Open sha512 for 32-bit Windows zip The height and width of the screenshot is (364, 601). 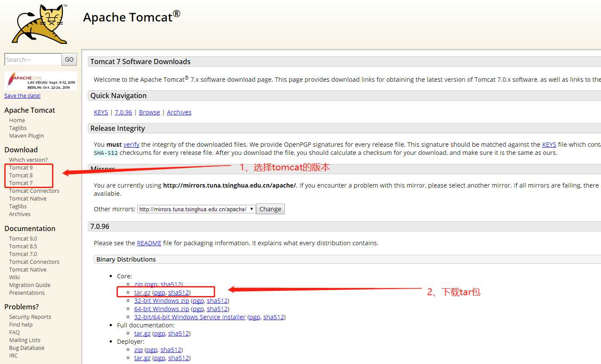pyautogui.click(x=217, y=301)
